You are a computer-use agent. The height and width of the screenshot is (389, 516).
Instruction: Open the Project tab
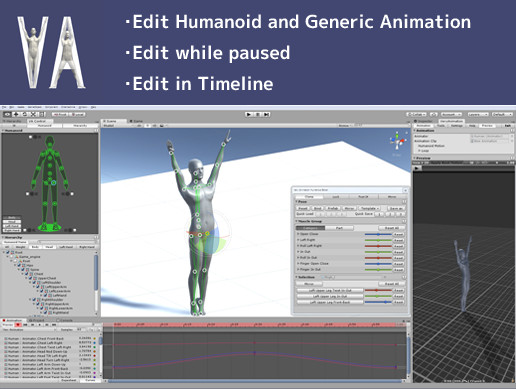tap(36, 320)
